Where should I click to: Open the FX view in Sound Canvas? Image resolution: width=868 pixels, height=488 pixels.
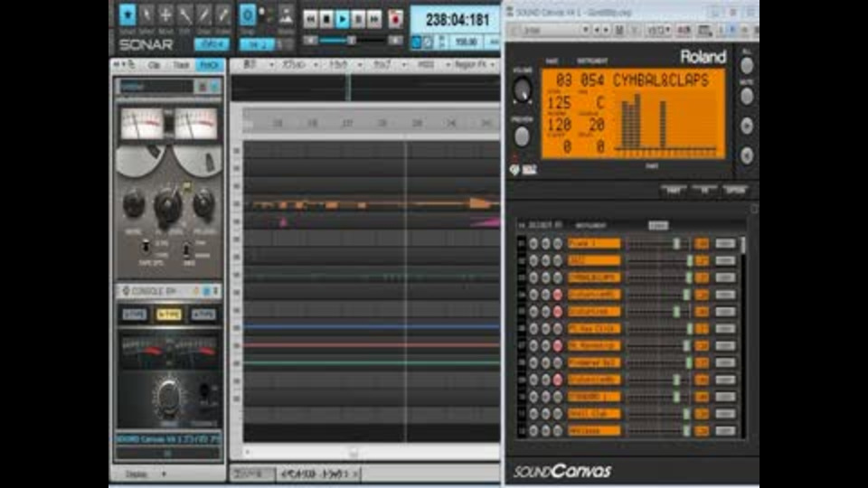(704, 191)
